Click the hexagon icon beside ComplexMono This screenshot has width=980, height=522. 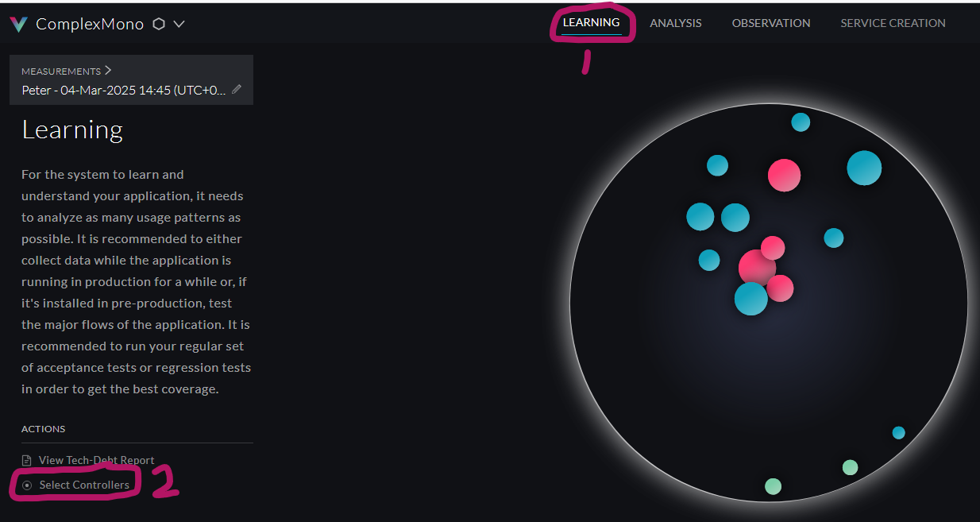(159, 24)
